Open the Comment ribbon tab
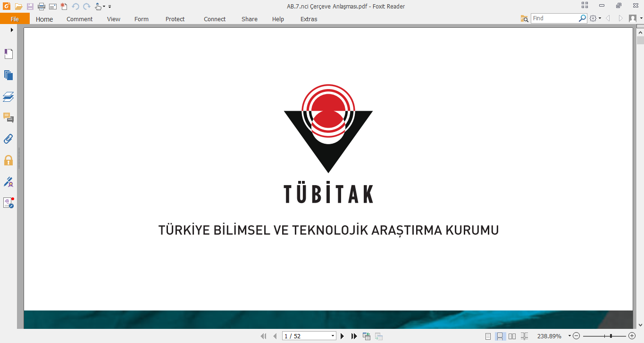This screenshot has height=343, width=644. coord(79,19)
